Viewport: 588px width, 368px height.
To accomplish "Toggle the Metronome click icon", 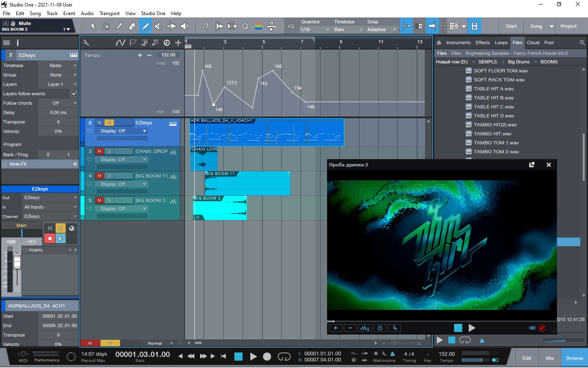I will [392, 354].
